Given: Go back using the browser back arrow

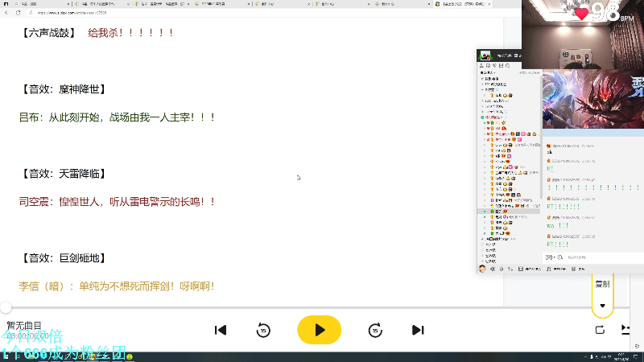Looking at the screenshot, I should 6,13.
